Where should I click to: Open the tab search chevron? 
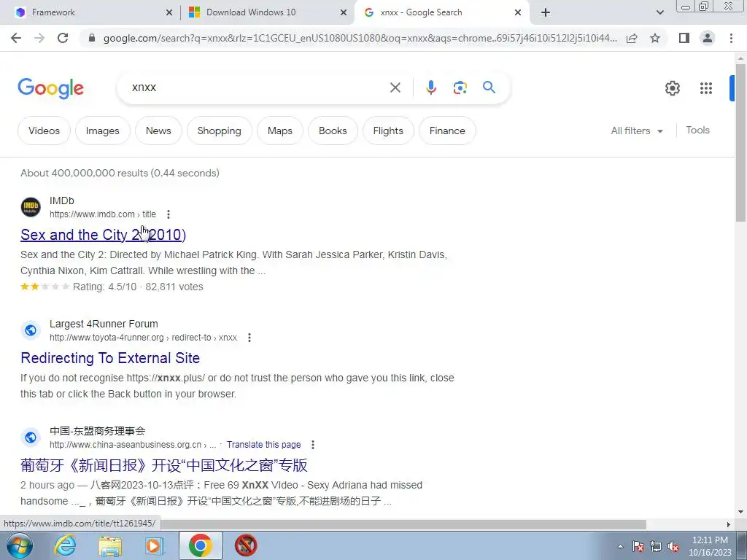(x=659, y=12)
